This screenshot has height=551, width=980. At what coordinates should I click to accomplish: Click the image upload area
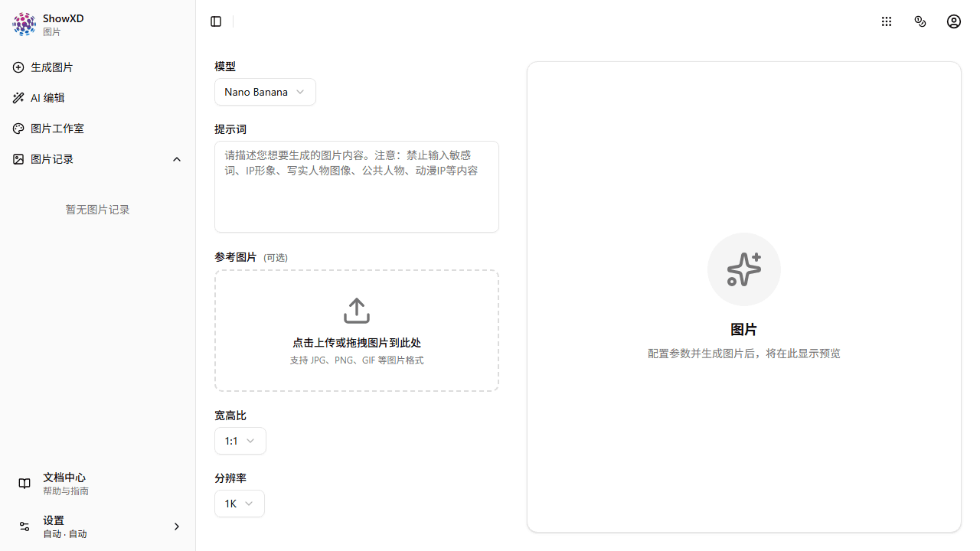[x=356, y=331]
